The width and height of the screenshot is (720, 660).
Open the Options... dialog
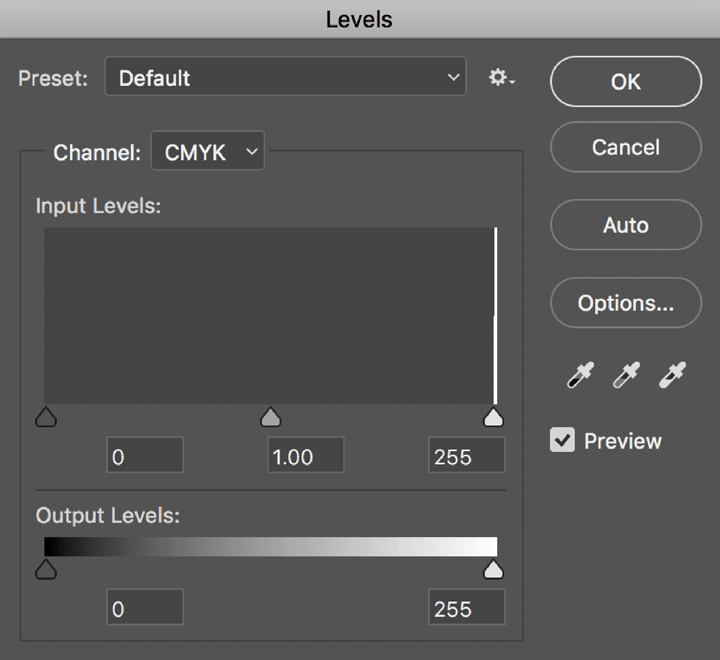pos(626,303)
